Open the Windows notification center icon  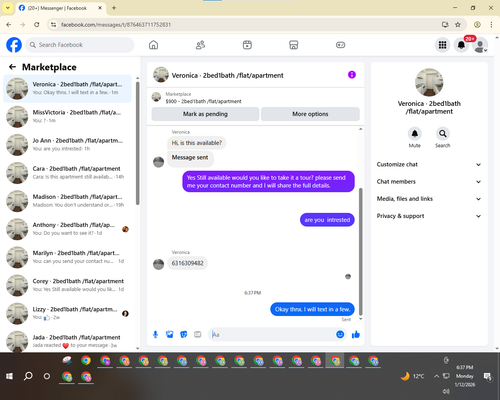[x=487, y=376]
